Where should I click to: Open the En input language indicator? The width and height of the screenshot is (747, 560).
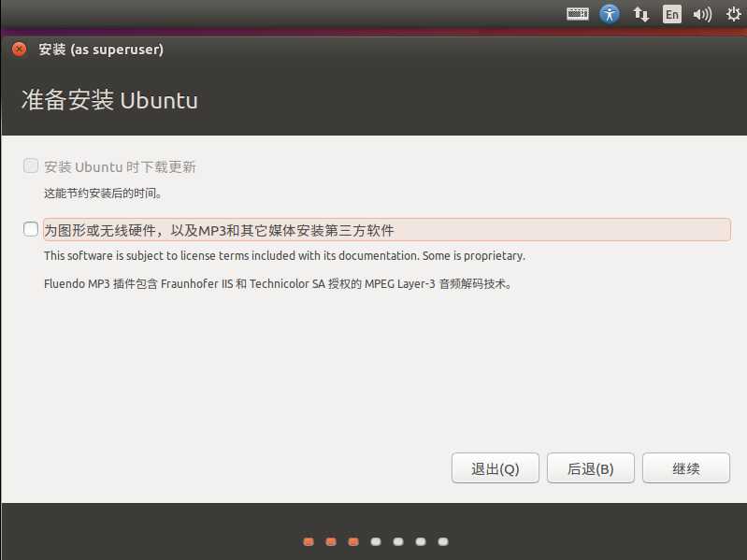[x=671, y=14]
